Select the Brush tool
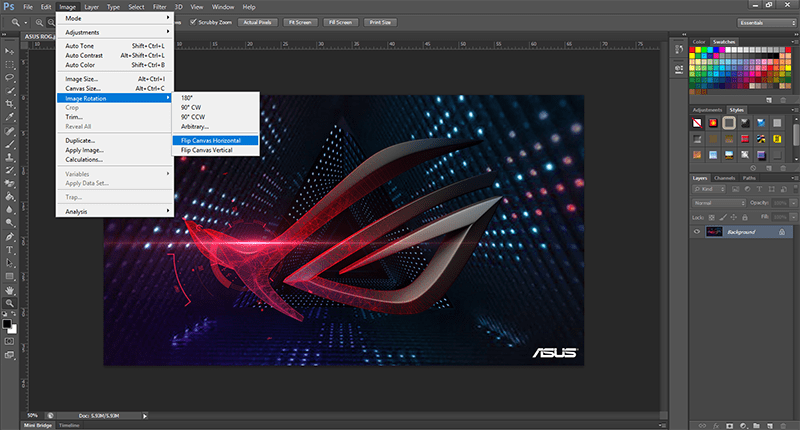The width and height of the screenshot is (800, 430). point(10,144)
